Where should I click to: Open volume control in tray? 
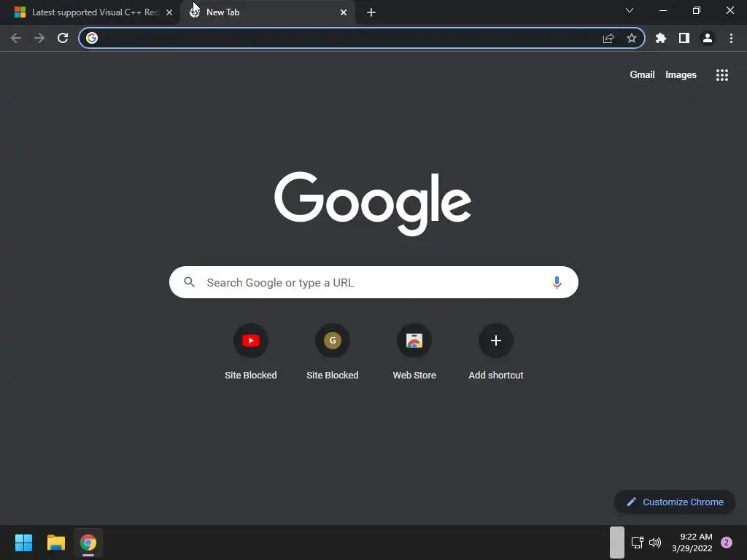point(655,542)
